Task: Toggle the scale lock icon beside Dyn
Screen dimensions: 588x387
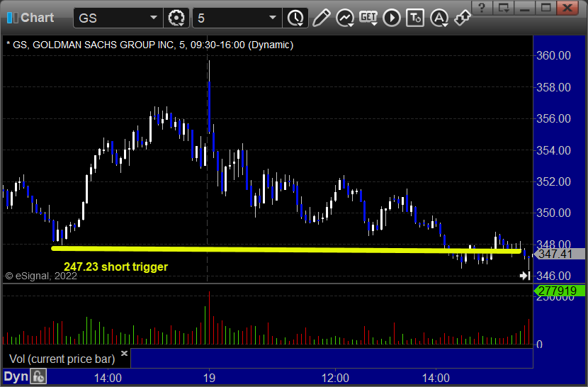Action: [x=38, y=376]
